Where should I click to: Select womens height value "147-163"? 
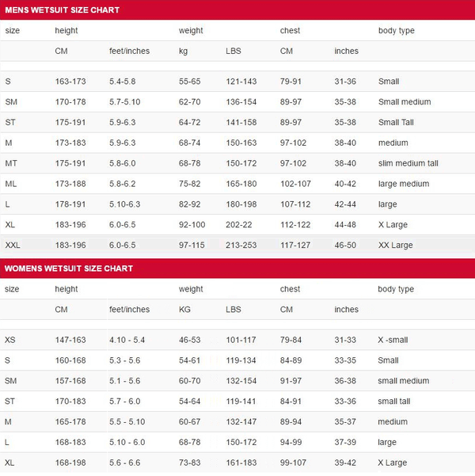[x=70, y=340]
